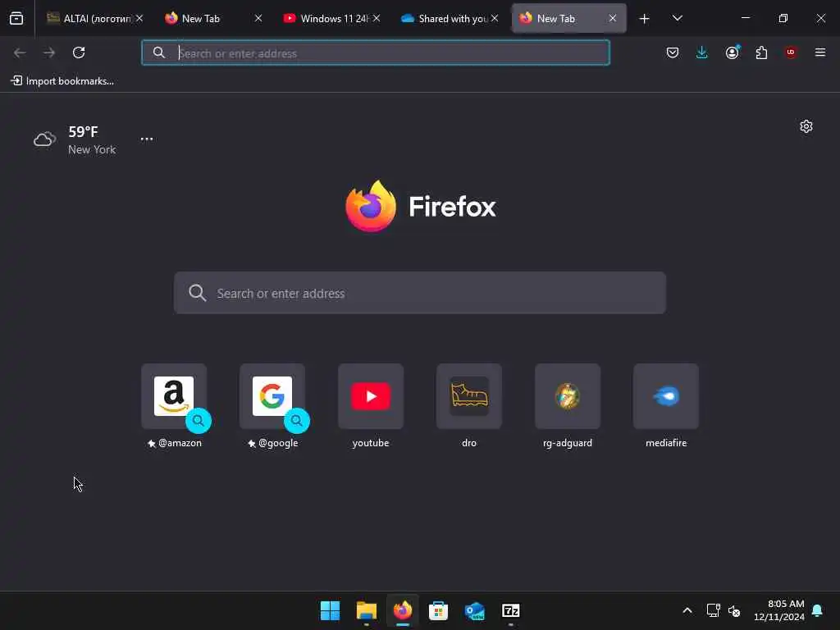The height and width of the screenshot is (630, 840).
Task: Reload the current page
Action: pos(79,52)
